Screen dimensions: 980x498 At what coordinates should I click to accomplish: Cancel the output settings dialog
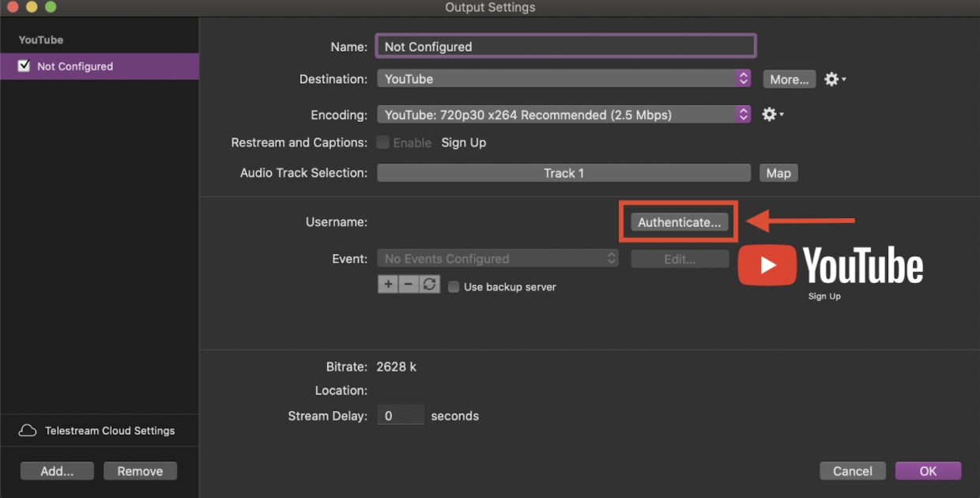(x=853, y=471)
